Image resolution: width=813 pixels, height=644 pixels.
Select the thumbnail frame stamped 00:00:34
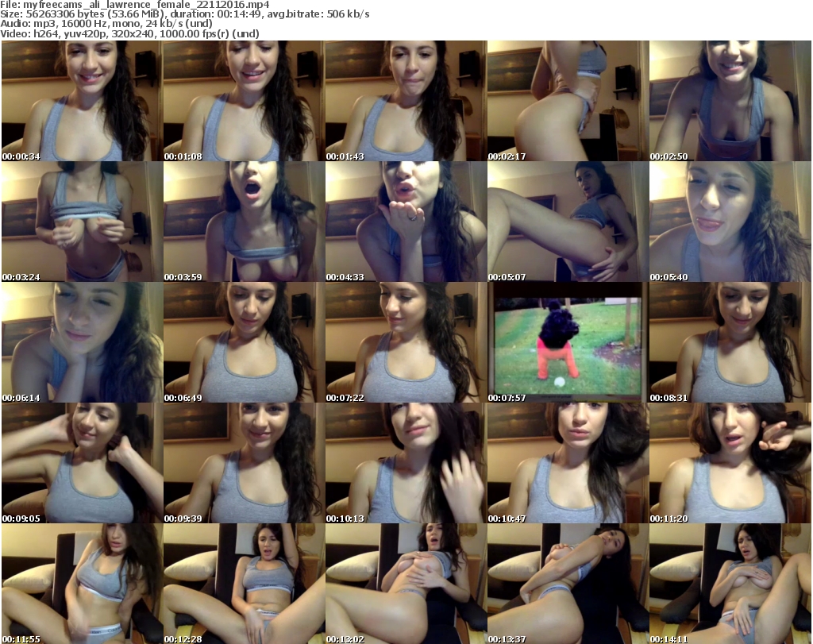pos(82,101)
